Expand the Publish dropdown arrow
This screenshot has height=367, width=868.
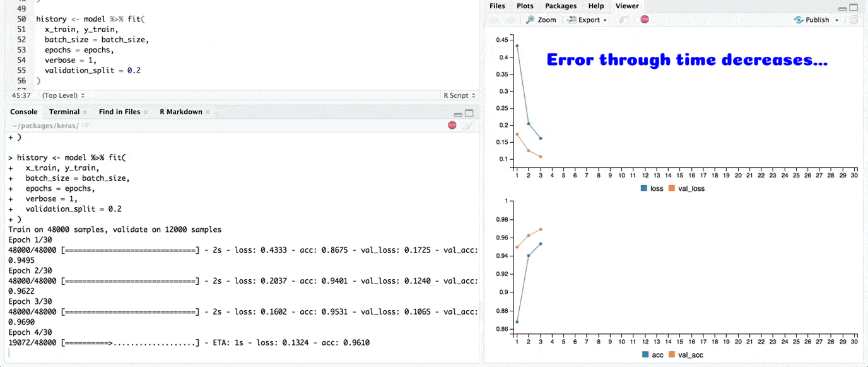pyautogui.click(x=837, y=20)
